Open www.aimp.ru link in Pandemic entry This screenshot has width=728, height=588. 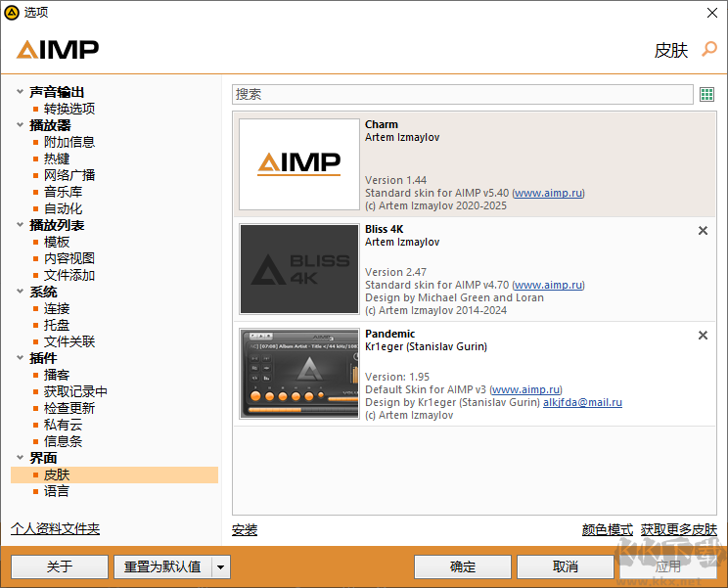[525, 389]
